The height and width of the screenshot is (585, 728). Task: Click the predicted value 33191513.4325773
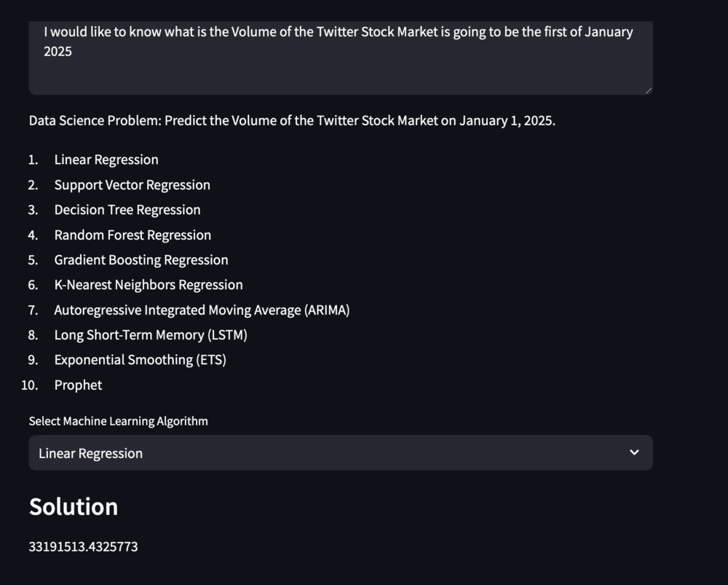click(83, 546)
